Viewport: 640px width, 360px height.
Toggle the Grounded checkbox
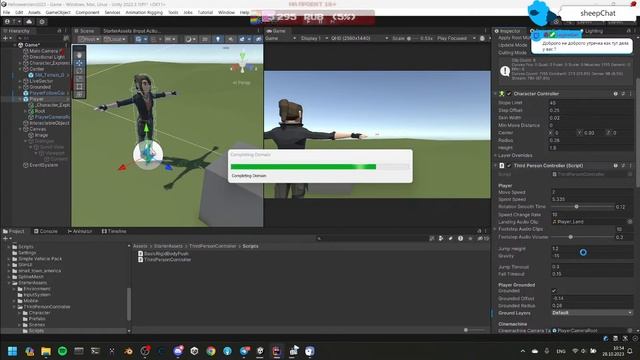[x=554, y=291]
